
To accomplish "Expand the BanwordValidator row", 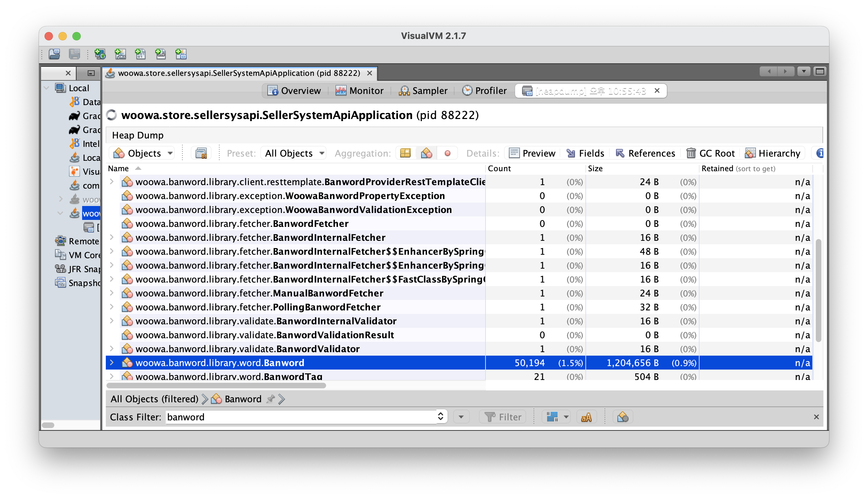I will (x=112, y=349).
